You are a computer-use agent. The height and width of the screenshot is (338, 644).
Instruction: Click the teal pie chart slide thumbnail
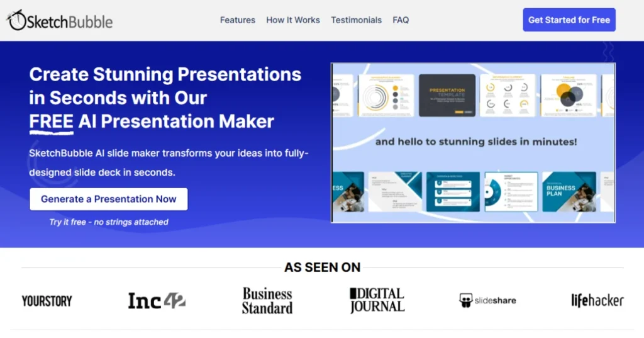pyautogui.click(x=511, y=192)
